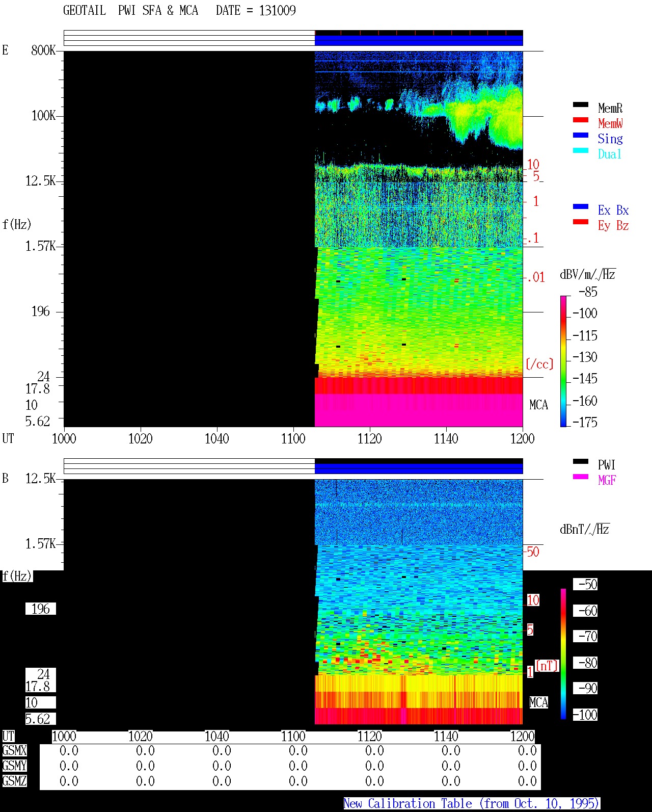Click the 'MemW' legend label
652x812 pixels.
[610, 123]
